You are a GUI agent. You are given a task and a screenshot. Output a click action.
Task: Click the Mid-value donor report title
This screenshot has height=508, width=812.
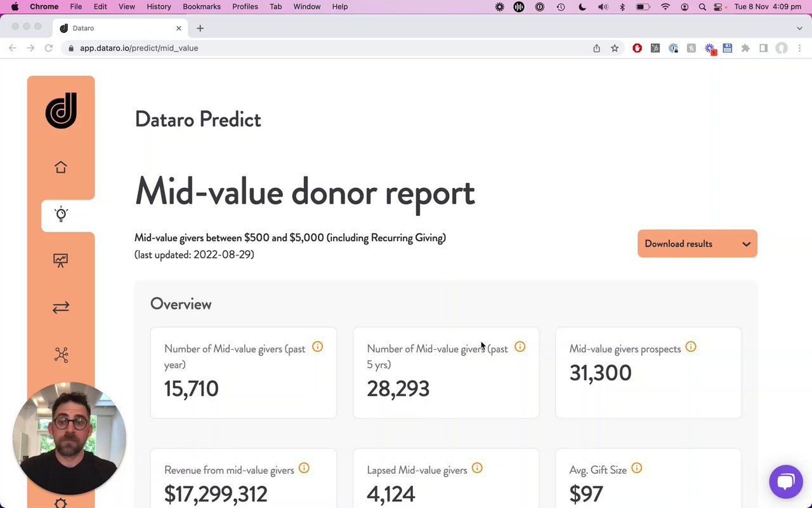[x=304, y=192]
